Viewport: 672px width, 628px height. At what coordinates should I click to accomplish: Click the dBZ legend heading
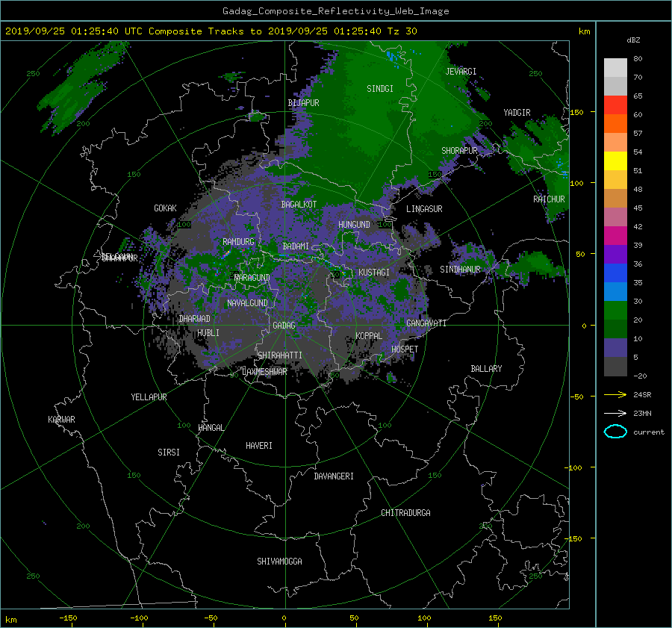pyautogui.click(x=633, y=40)
